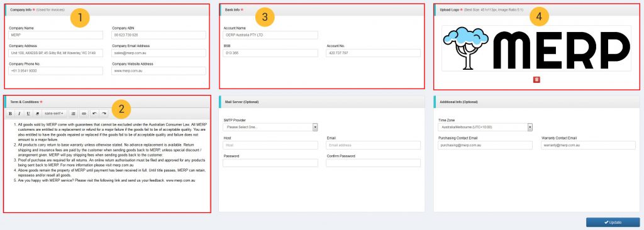The height and width of the screenshot is (230, 644).
Task: Click the Confirm Password field
Action: pyautogui.click(x=374, y=163)
